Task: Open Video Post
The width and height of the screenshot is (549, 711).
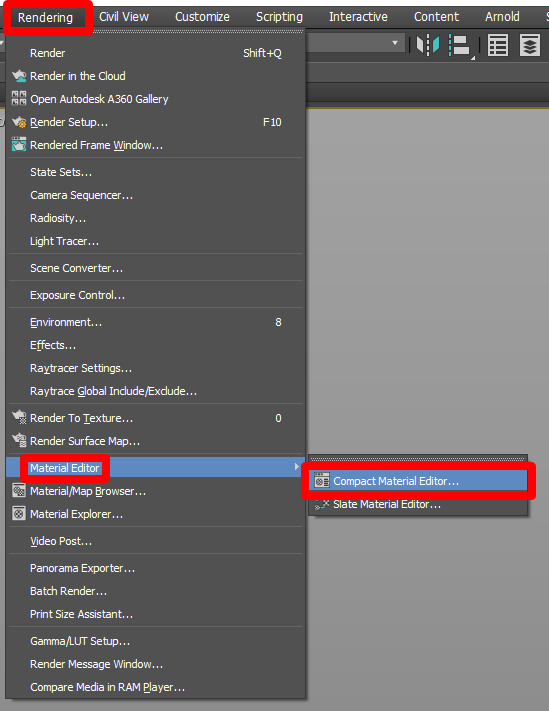Action: click(x=155, y=541)
